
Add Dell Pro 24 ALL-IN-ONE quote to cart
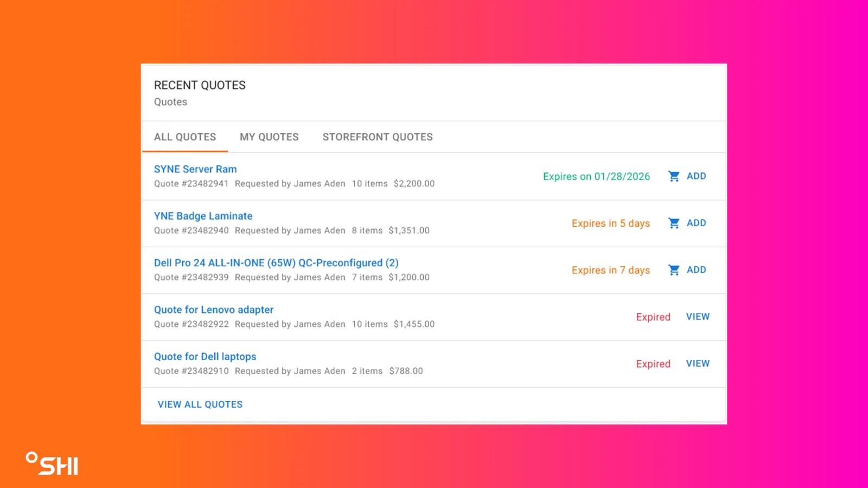tap(696, 270)
